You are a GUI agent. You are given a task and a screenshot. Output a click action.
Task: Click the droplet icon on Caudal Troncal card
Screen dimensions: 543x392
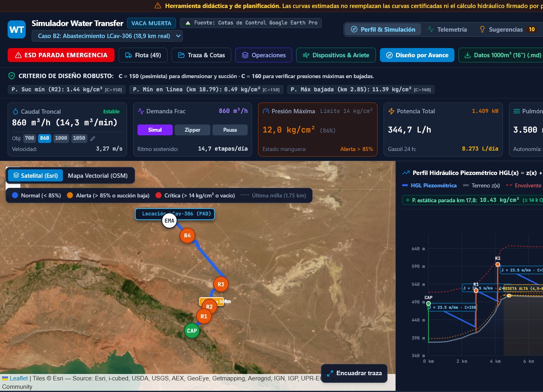[x=16, y=112]
